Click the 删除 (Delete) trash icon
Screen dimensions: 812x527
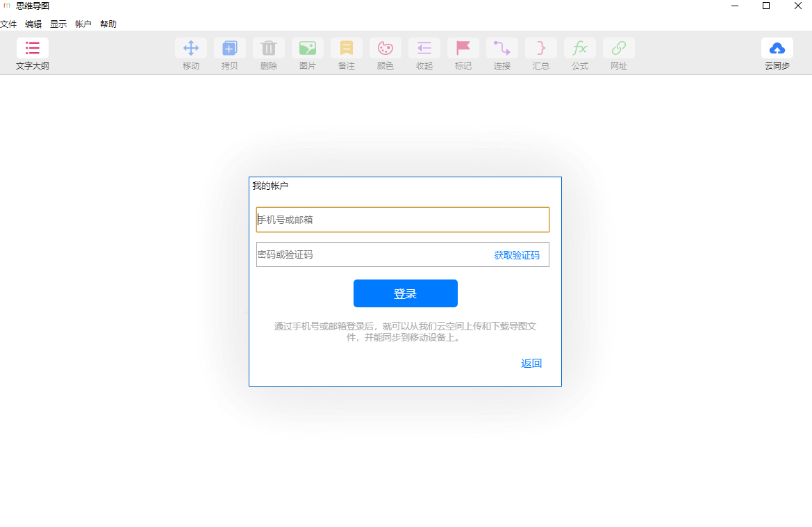[x=268, y=49]
